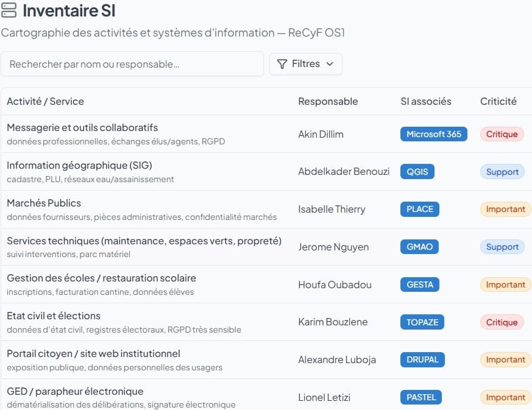Open the Microsoft 365 system tag
This screenshot has width=532, height=410.
[x=433, y=134]
